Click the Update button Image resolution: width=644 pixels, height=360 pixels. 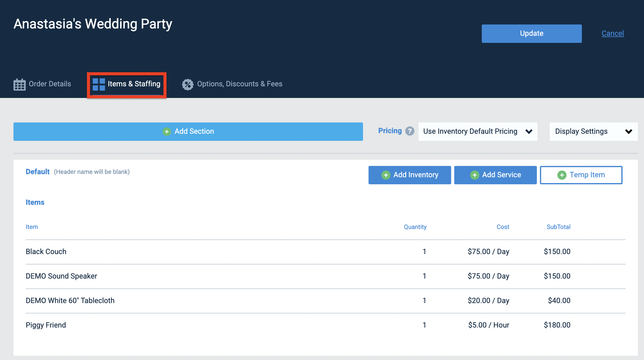tap(532, 34)
